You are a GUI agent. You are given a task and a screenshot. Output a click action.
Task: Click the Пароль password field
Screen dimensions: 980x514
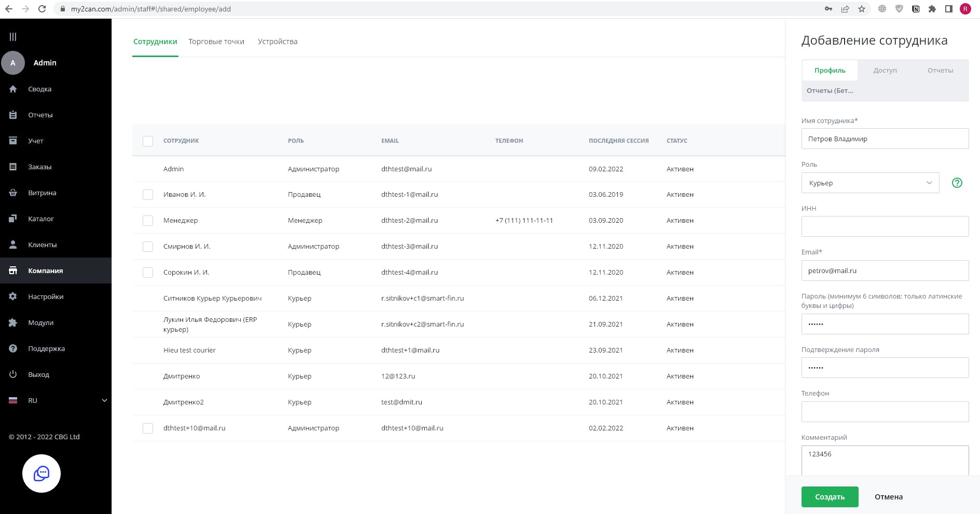(x=885, y=324)
